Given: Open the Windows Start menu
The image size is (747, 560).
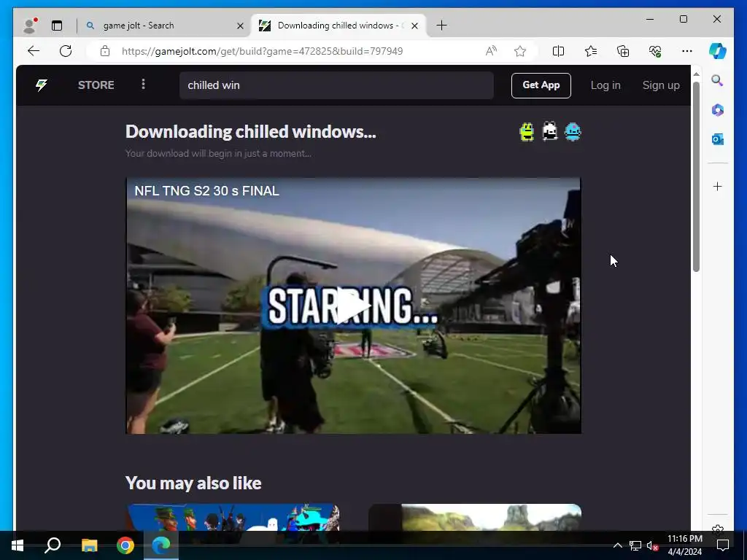Looking at the screenshot, I should tap(18, 545).
